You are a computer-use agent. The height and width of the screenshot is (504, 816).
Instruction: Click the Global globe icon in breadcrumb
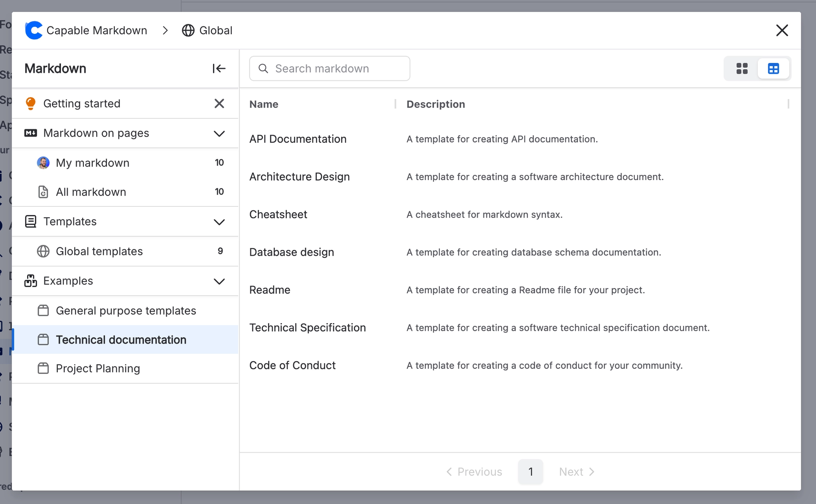[188, 30]
